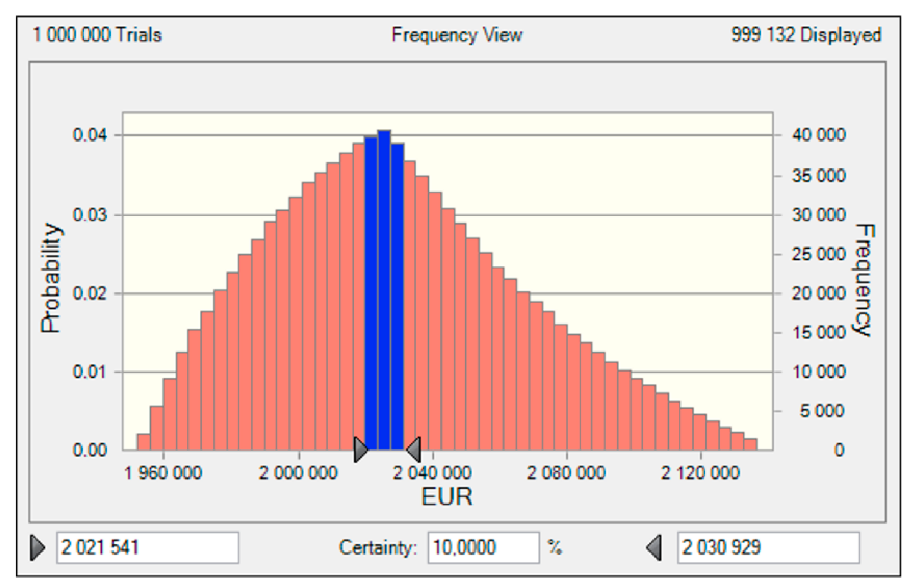Click the 999 132 Displayed label
This screenshot has width=910, height=588.
coord(806,35)
